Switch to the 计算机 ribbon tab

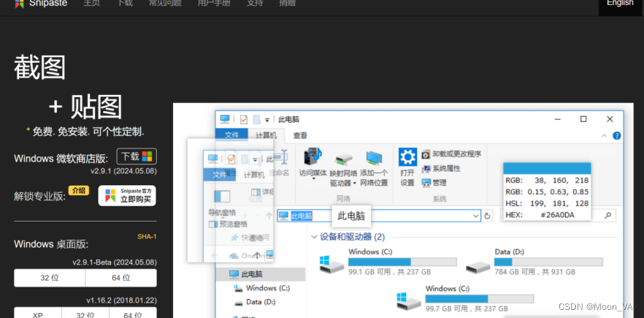[x=266, y=135]
